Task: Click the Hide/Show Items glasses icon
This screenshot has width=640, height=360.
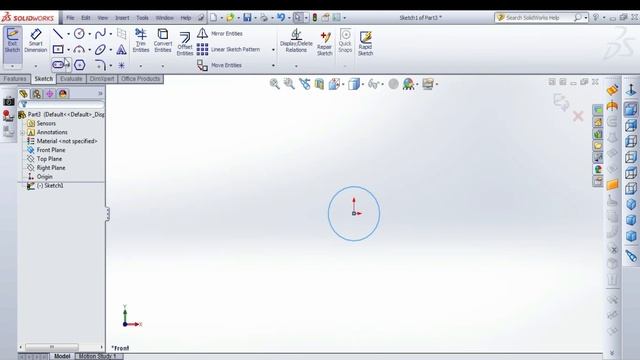Action: (x=373, y=84)
